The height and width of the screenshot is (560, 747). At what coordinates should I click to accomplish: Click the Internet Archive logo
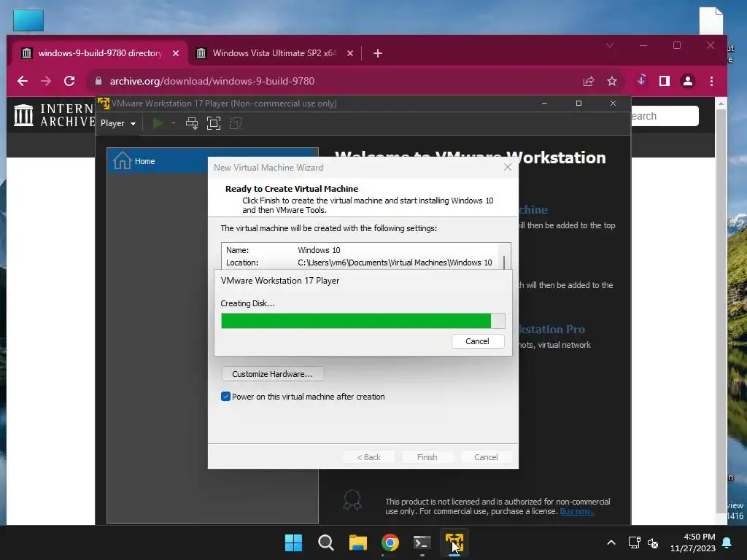click(54, 116)
